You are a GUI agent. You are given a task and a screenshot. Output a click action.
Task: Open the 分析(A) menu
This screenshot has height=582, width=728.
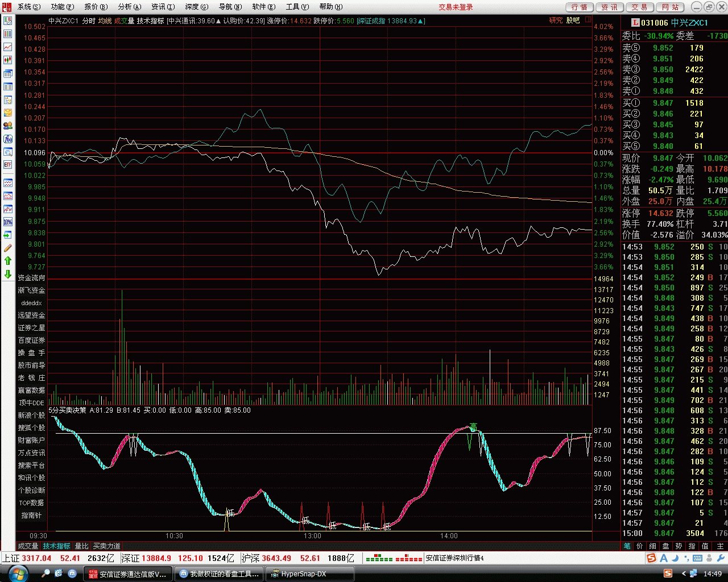click(130, 7)
